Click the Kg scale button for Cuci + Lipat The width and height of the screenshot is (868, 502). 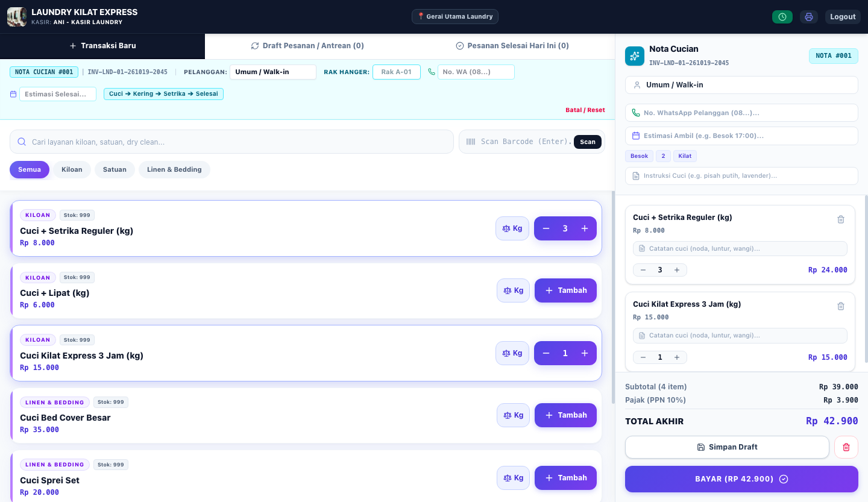(513, 290)
